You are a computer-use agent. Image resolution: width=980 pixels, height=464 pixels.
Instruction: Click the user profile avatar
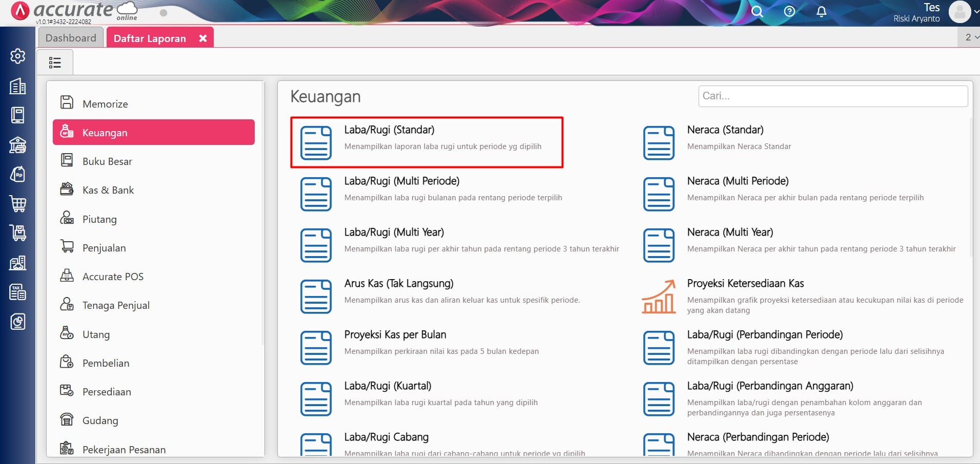click(959, 12)
